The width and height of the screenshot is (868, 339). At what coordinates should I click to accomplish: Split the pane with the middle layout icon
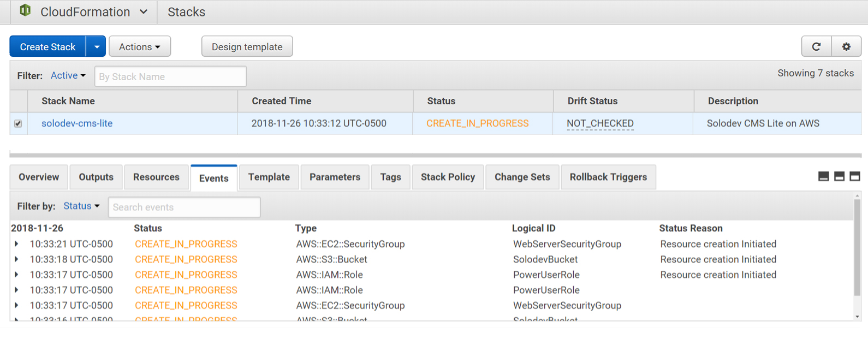[840, 176]
